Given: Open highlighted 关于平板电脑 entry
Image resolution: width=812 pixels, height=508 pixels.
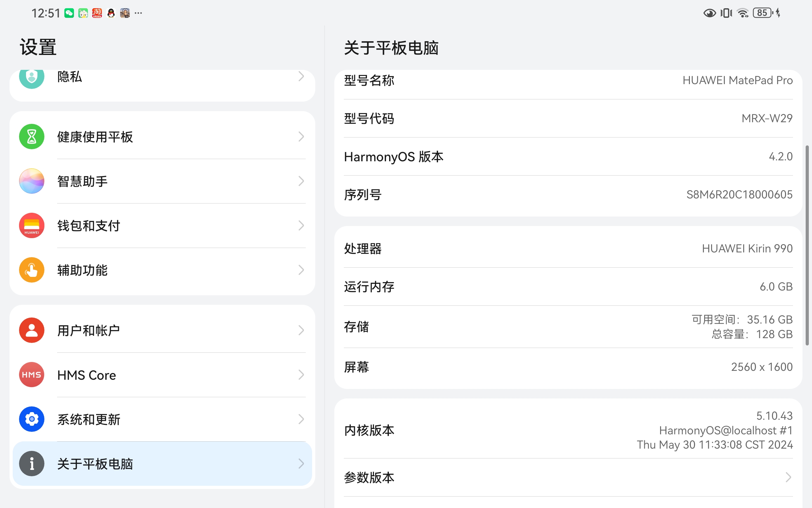Looking at the screenshot, I should (x=162, y=464).
